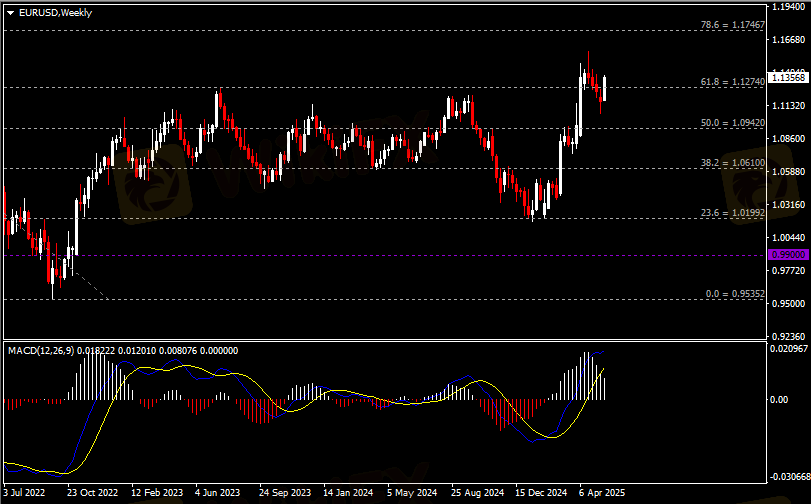Screen dimensions: 811x504
Task: Click the 4 Jun 2023 date label
Action: coord(218,493)
